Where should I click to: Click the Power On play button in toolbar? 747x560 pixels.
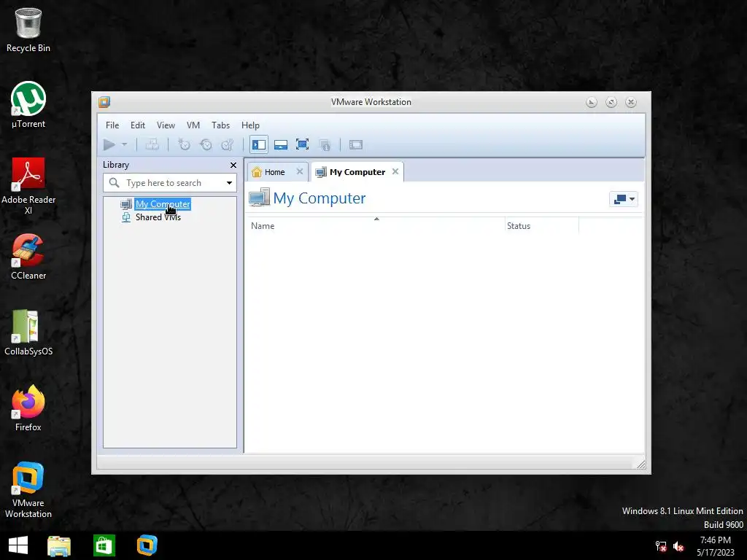pyautogui.click(x=109, y=144)
